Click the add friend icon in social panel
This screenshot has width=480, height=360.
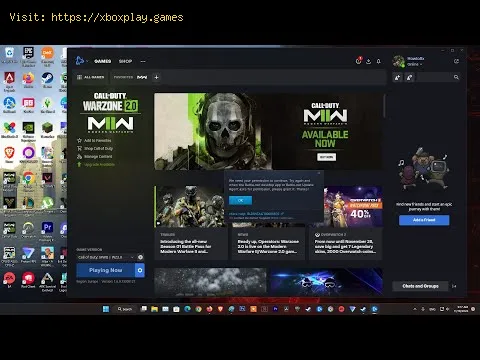click(397, 77)
